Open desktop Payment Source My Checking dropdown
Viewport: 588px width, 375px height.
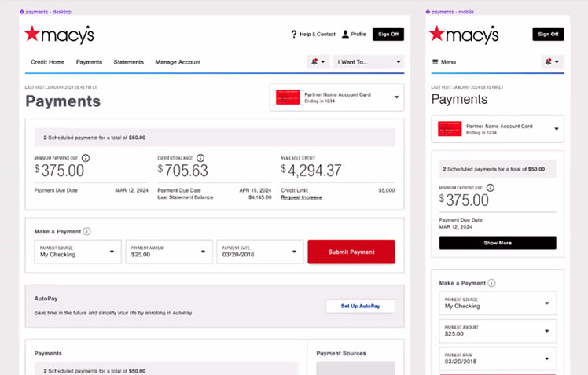click(x=77, y=252)
